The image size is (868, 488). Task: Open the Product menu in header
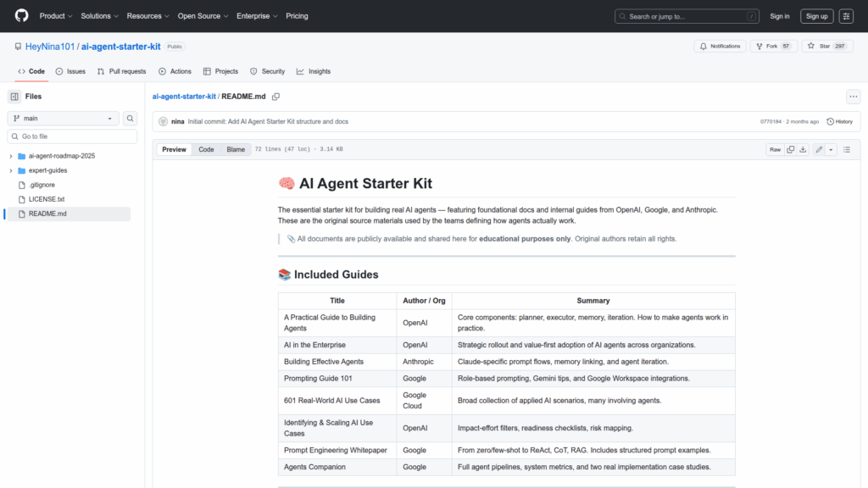click(x=56, y=16)
